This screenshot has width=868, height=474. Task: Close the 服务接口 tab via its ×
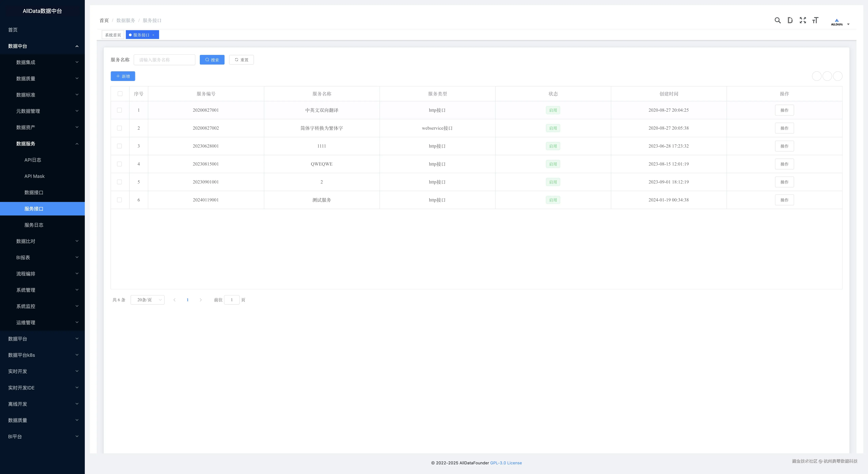click(153, 35)
